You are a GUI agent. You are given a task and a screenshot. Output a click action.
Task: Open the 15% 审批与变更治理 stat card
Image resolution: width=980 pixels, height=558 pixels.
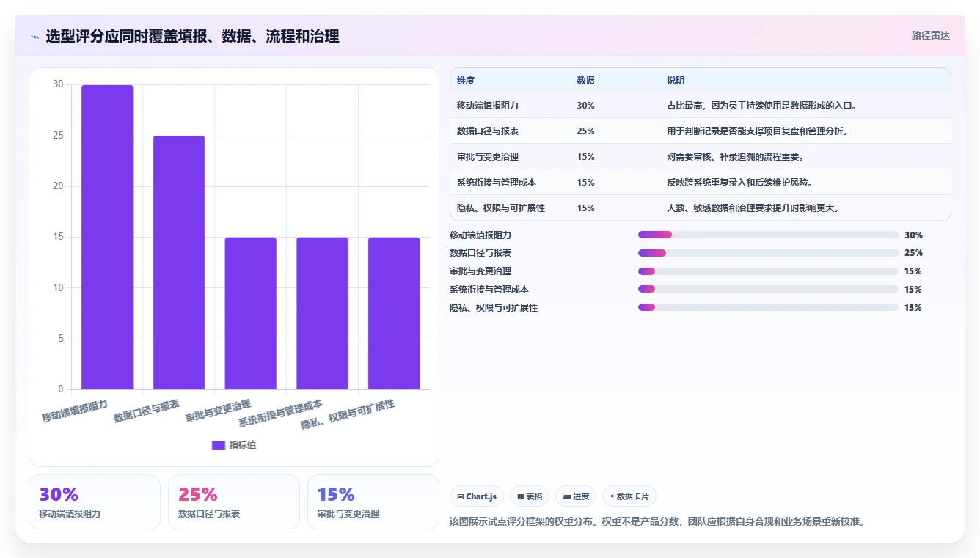(x=373, y=502)
